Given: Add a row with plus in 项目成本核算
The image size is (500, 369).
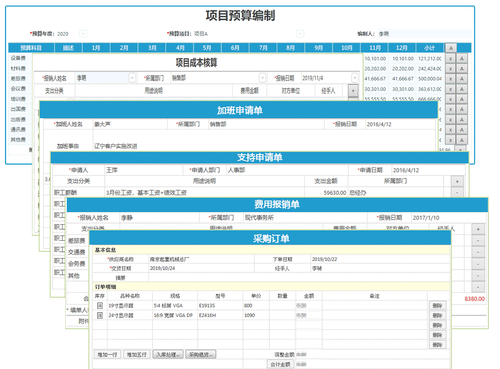Looking at the screenshot, I should [x=353, y=90].
